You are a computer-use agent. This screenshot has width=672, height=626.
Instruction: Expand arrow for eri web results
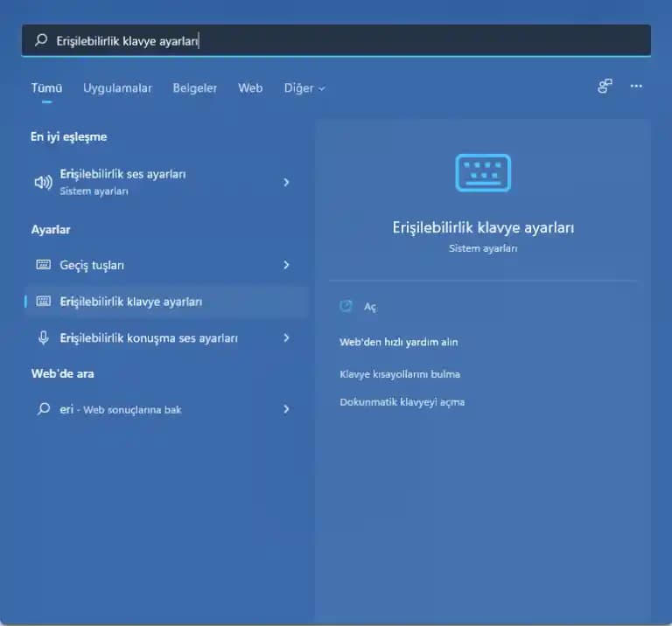pos(286,408)
